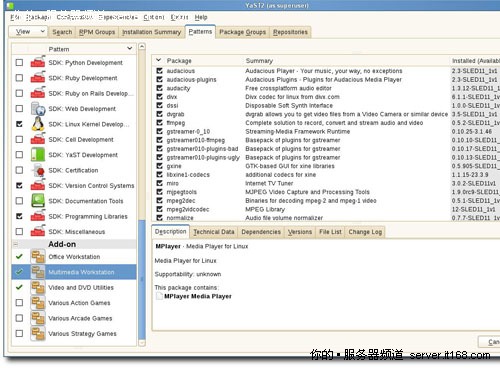Check the SDK: Python Development checkbox
Image resolution: width=500 pixels, height=368 pixels.
point(19,62)
